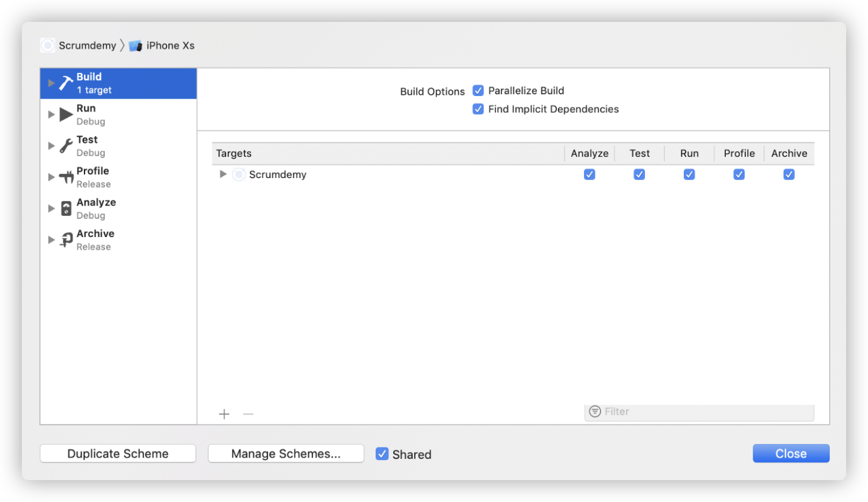This screenshot has height=502, width=868.
Task: Expand the Test action disclosure triangle
Action: [51, 146]
